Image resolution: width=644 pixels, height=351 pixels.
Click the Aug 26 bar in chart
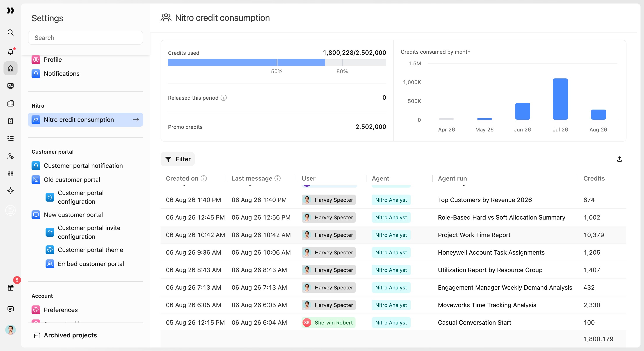point(598,115)
